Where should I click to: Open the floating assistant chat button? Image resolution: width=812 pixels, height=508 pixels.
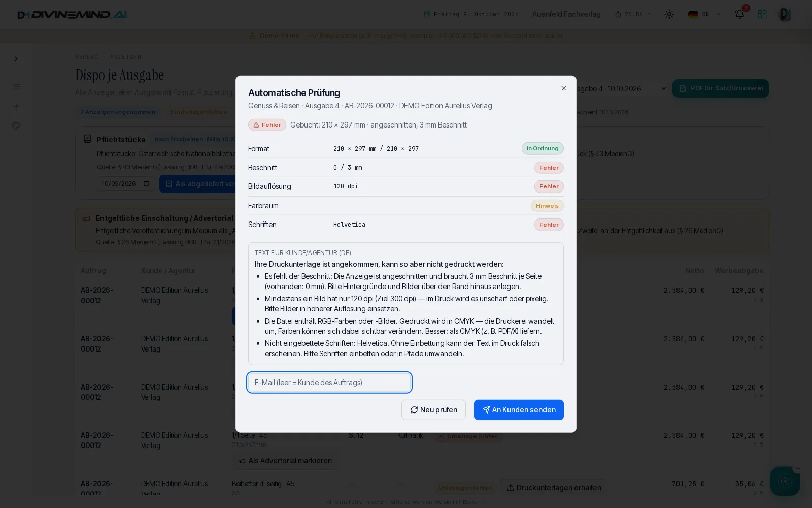(x=785, y=481)
